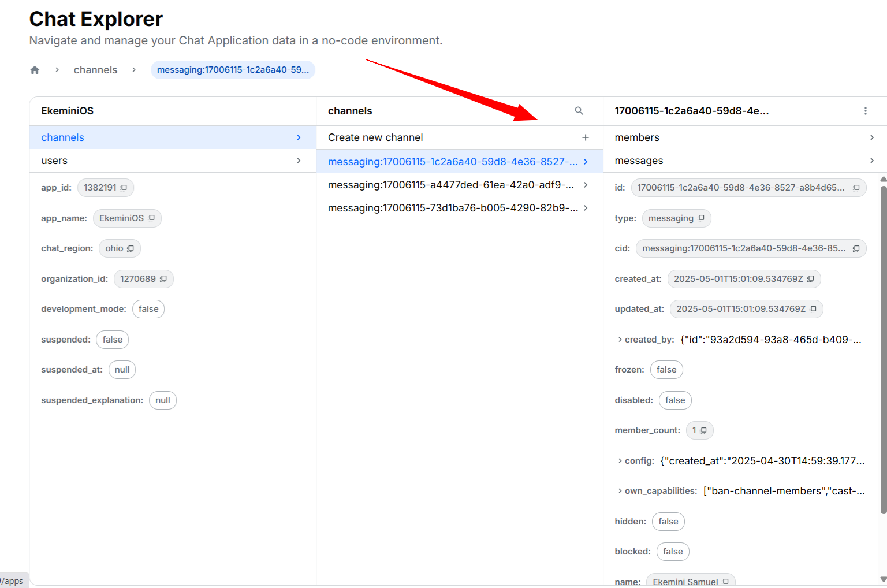Click the details panel vertical scrollbar
This screenshot has width=887, height=588.
pos(883,347)
